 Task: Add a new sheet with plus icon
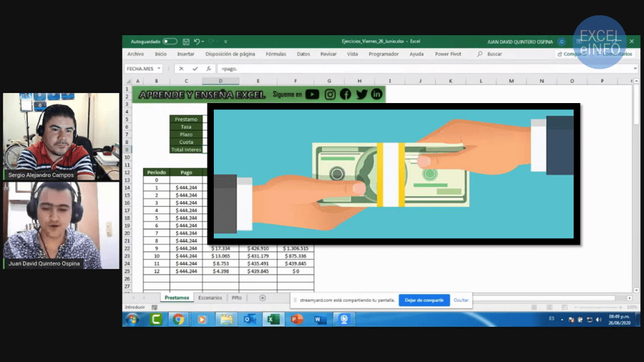[262, 298]
